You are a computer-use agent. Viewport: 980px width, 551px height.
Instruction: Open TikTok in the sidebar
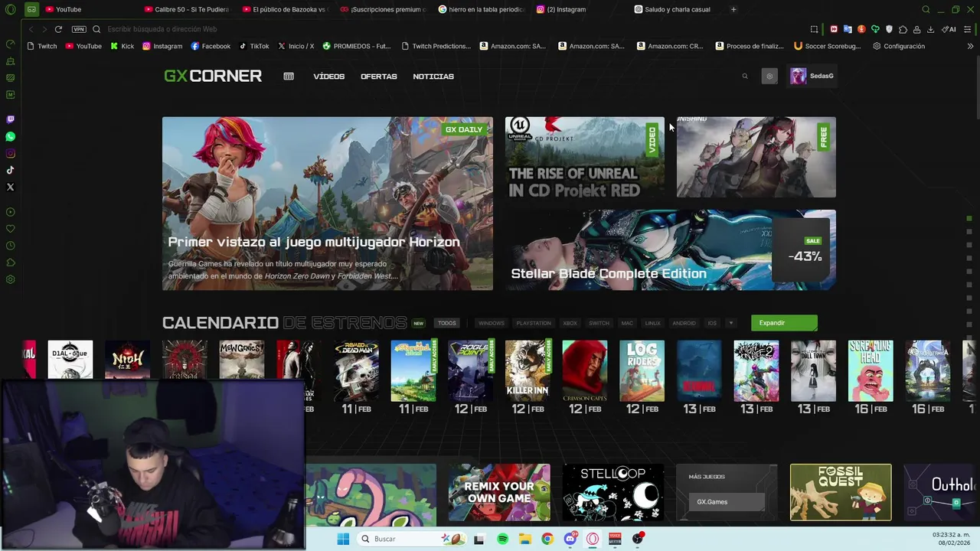[10, 170]
